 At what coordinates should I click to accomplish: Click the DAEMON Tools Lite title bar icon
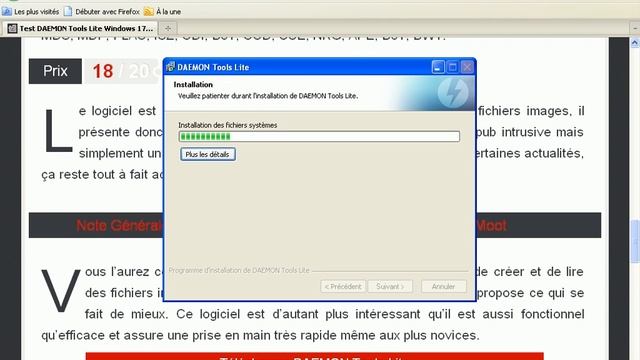(x=171, y=67)
